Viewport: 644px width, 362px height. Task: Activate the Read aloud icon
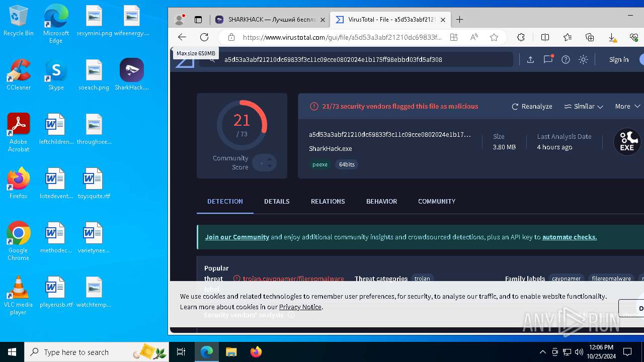[474, 37]
